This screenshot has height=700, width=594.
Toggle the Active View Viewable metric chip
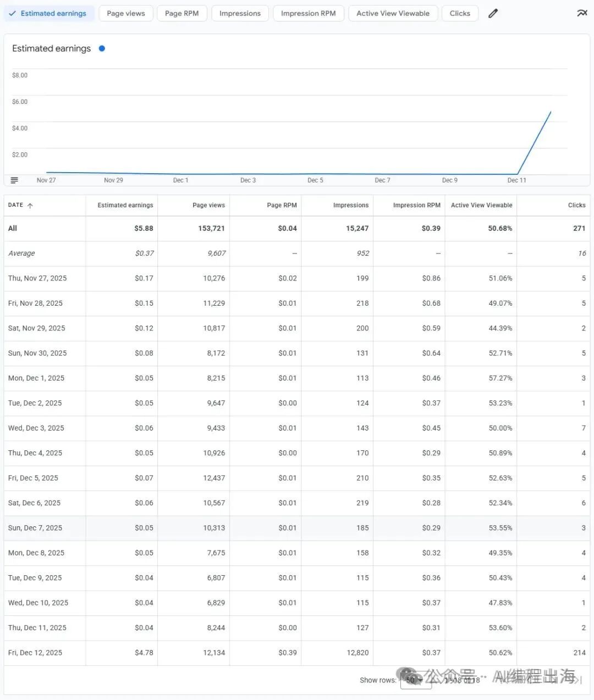tap(393, 13)
